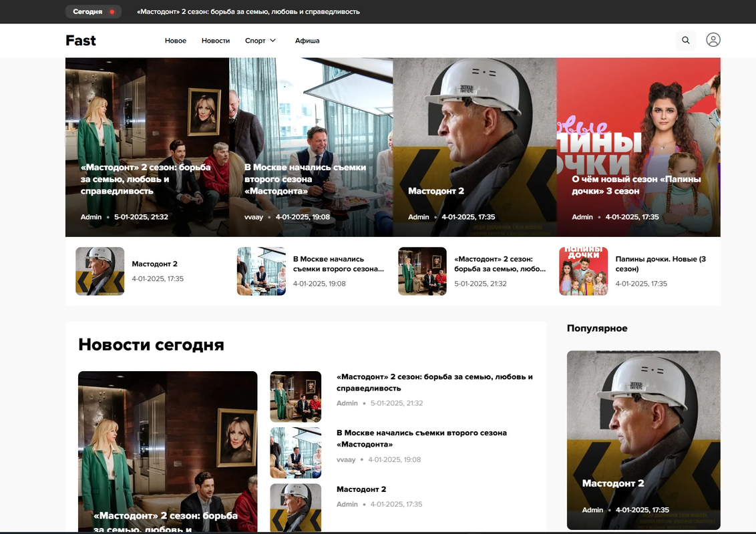Open the title Мастодонт 2 in the strip below the banner
Screen dimensions: 756x534
point(155,264)
